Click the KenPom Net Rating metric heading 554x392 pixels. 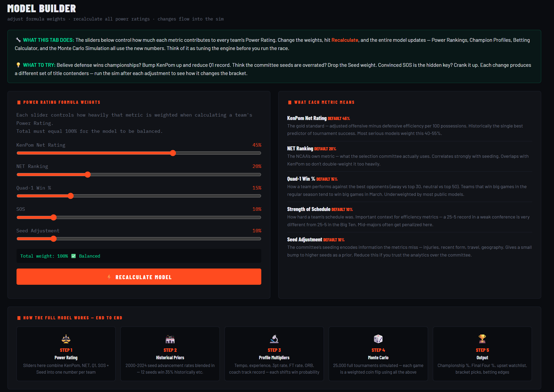click(x=307, y=118)
